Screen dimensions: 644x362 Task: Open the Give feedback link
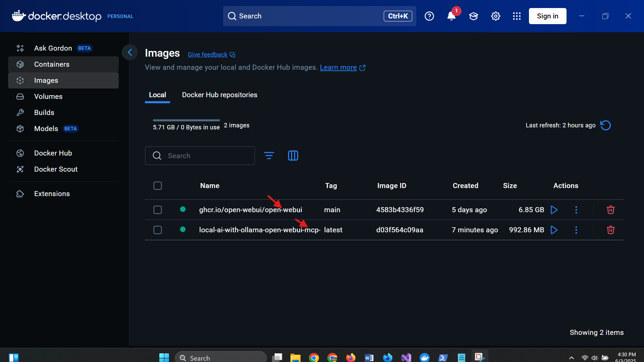208,55
